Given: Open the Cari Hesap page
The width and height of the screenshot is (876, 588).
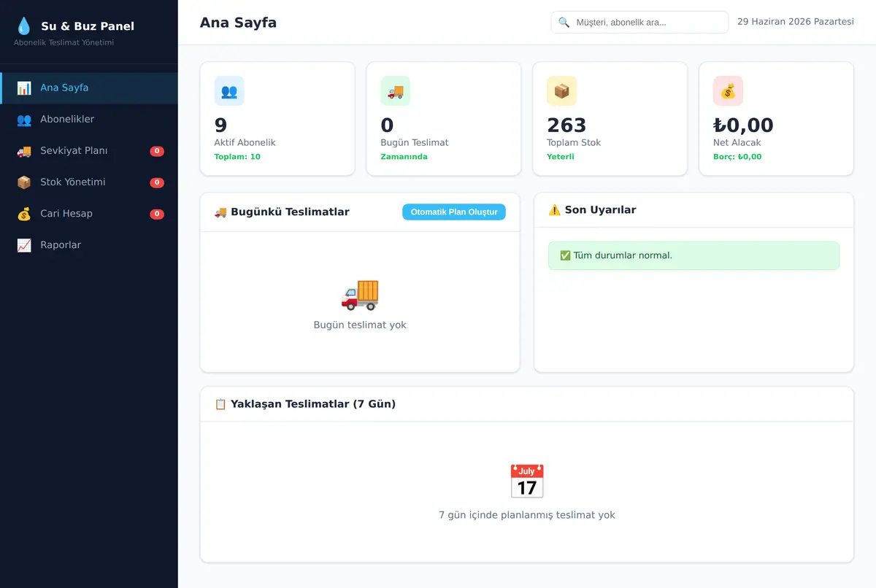Looking at the screenshot, I should tap(89, 214).
